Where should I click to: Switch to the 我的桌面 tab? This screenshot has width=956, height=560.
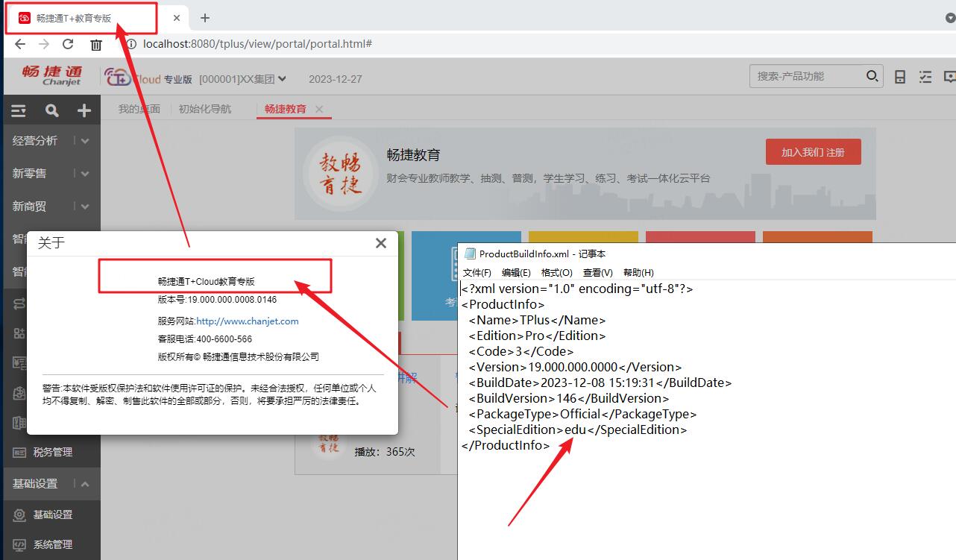(139, 109)
